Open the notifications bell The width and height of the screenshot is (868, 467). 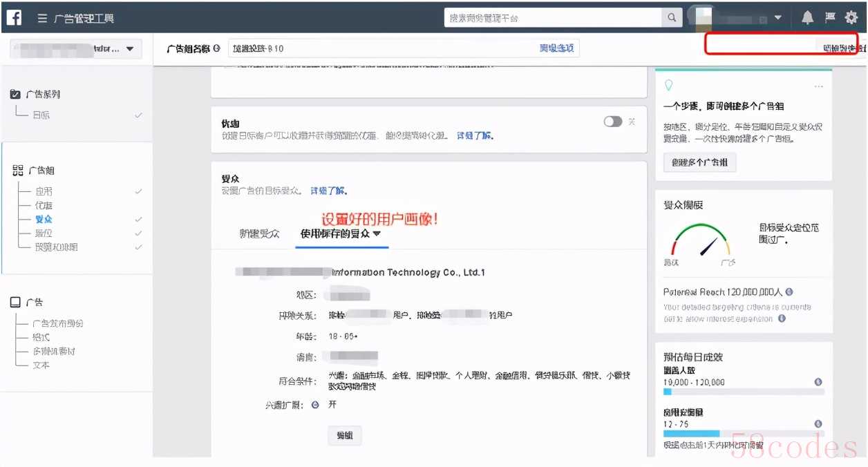(807, 18)
